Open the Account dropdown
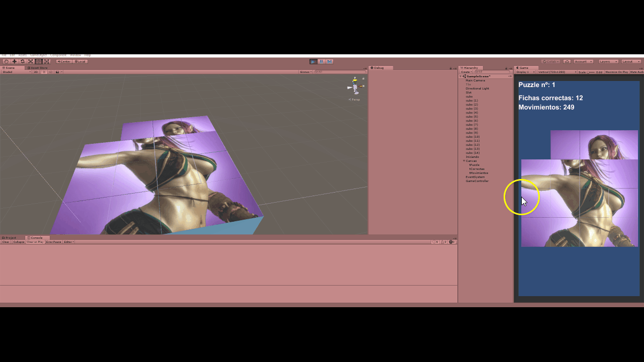644x362 pixels. point(584,61)
